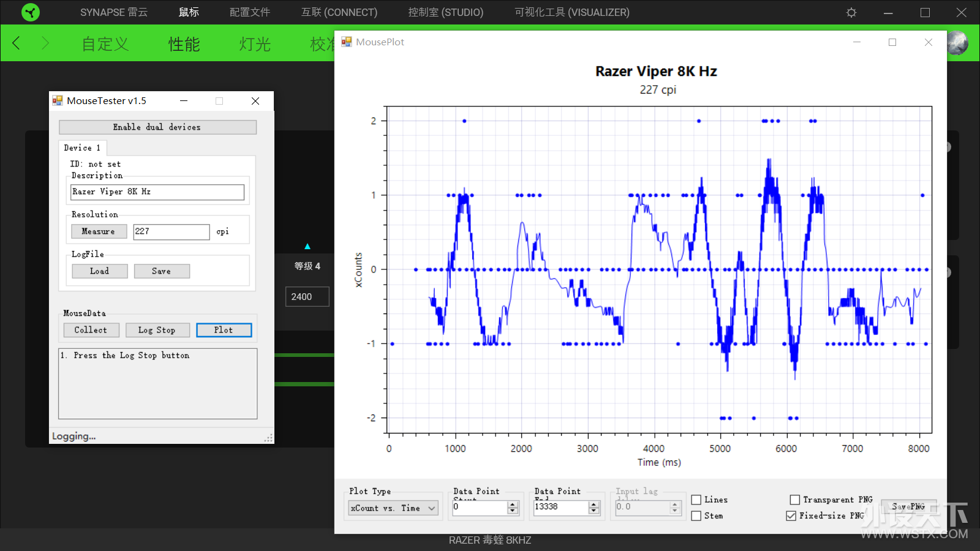Tick the Transparent PNG checkbox
Image resolution: width=980 pixels, height=551 pixels.
click(x=795, y=500)
